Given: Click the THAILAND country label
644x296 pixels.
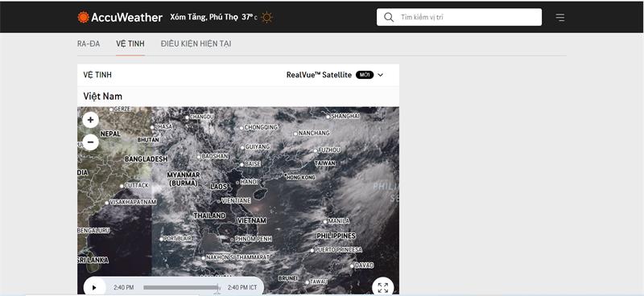Looking at the screenshot, I should pos(209,216).
